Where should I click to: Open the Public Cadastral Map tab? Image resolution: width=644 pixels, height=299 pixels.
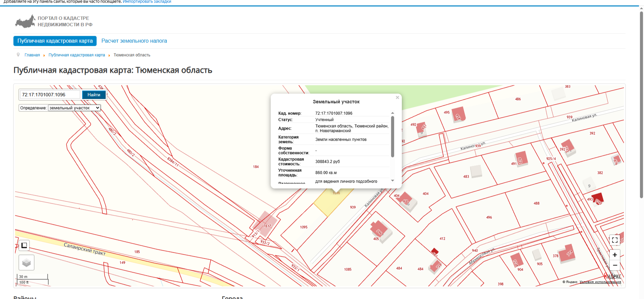55,41
